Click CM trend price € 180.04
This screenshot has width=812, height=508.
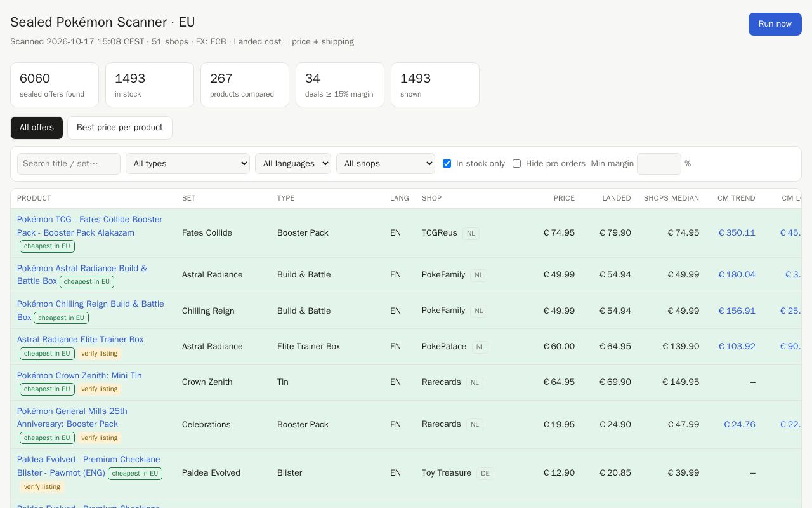pyautogui.click(x=737, y=275)
